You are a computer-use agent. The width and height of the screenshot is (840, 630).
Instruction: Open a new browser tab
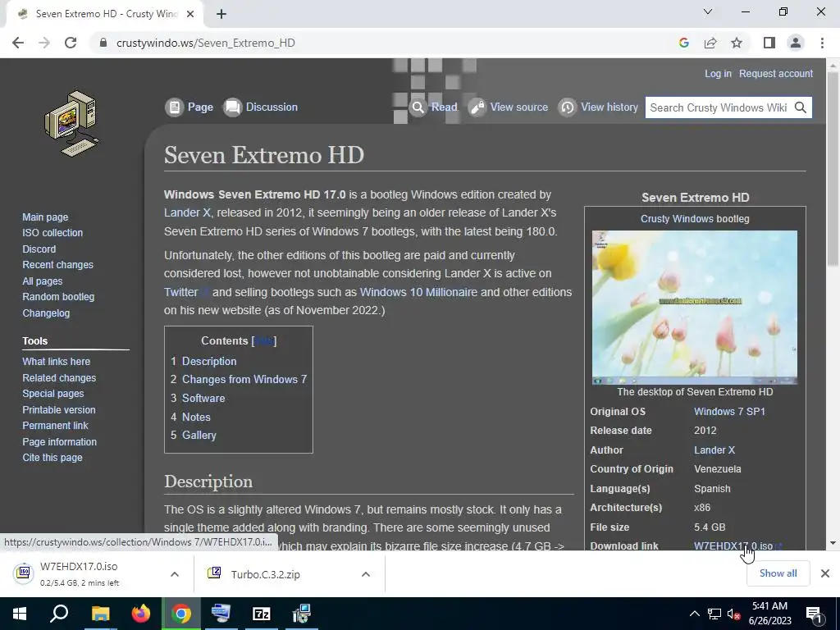(221, 14)
